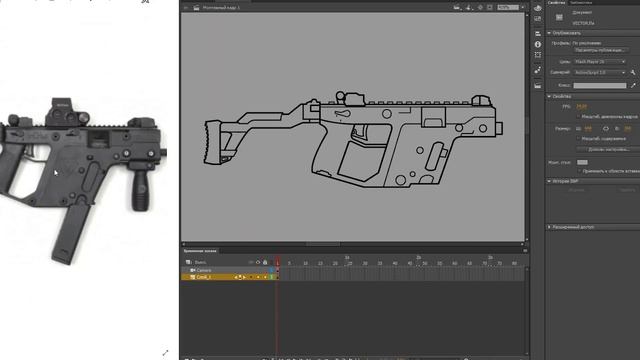Click the stage height value

click(628, 129)
